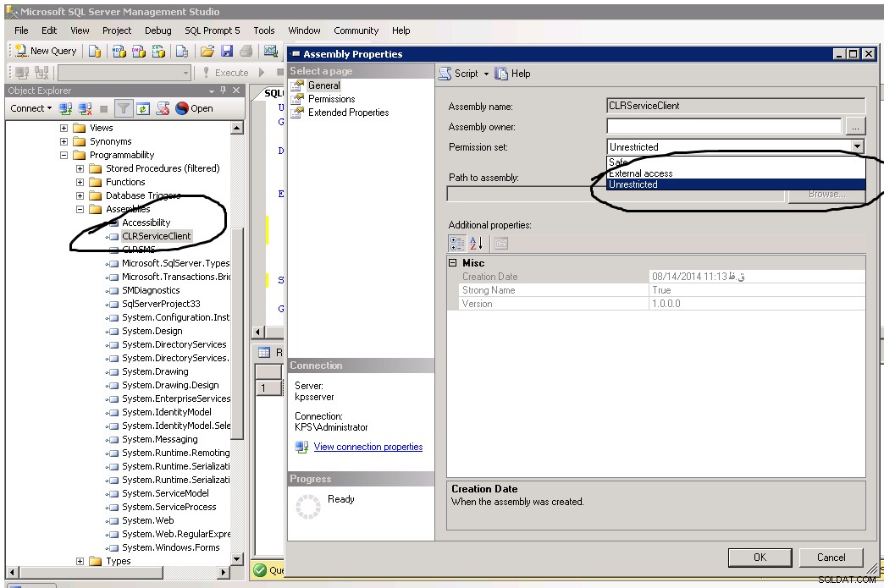Image resolution: width=884 pixels, height=588 pixels.
Task: Click the Property Pages icon
Action: click(500, 244)
